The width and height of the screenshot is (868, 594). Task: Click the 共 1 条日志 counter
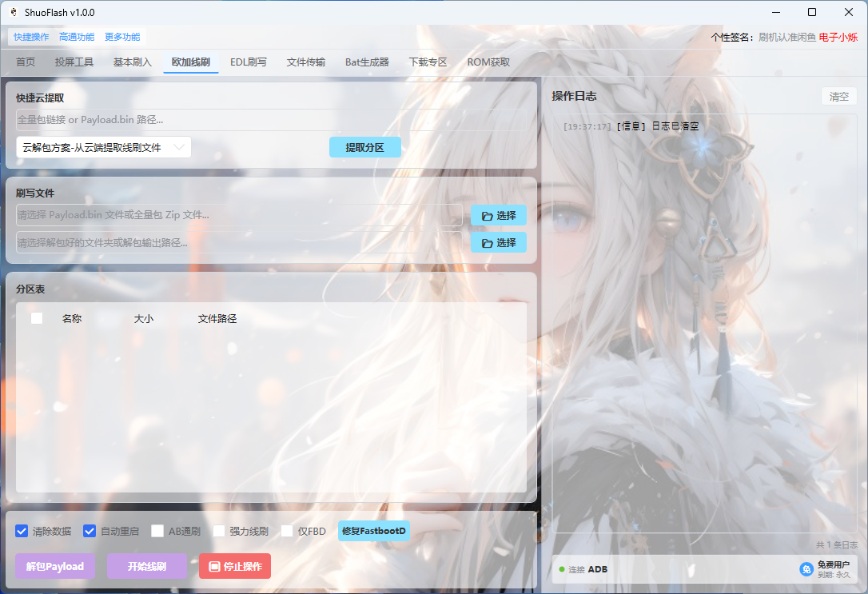pos(837,544)
